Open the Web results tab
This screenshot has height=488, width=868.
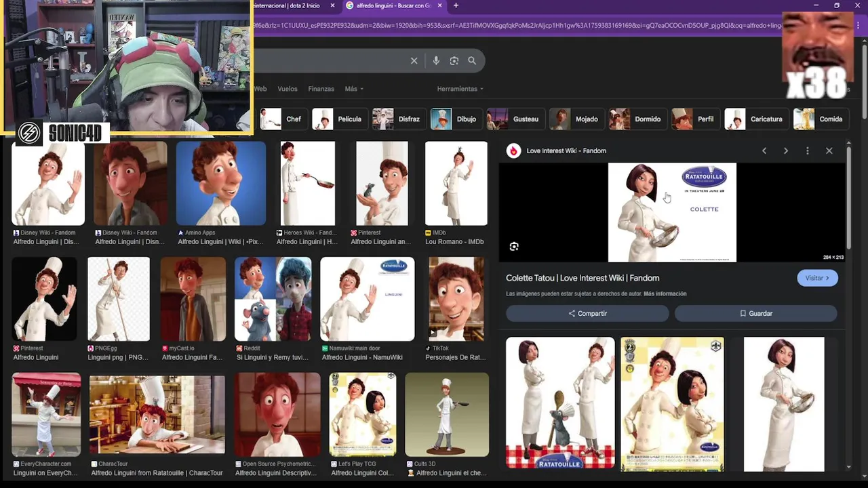click(260, 89)
